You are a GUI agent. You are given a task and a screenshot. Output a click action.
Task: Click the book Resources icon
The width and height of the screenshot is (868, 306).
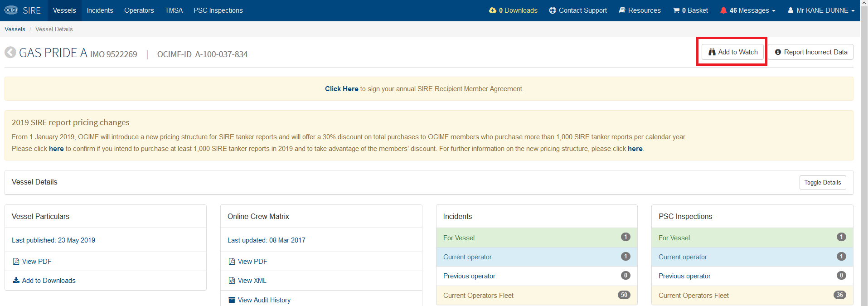[x=622, y=10]
